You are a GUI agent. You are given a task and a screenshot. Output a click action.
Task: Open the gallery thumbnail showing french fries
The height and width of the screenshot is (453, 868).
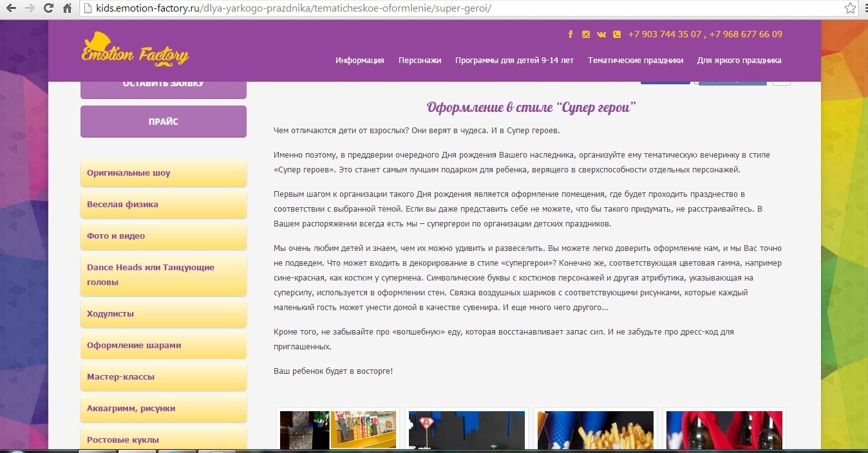[596, 430]
